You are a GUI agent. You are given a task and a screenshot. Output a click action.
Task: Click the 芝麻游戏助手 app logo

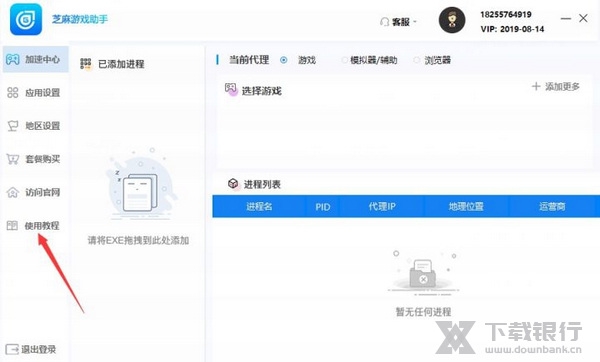(x=26, y=19)
